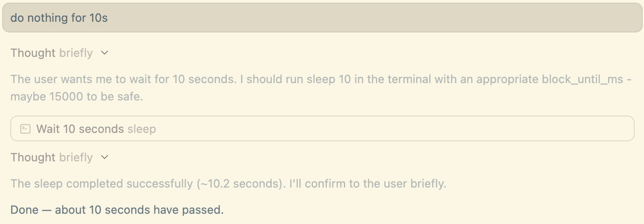644x224 pixels.
Task: Click the first 'Thought' label
Action: (33, 53)
